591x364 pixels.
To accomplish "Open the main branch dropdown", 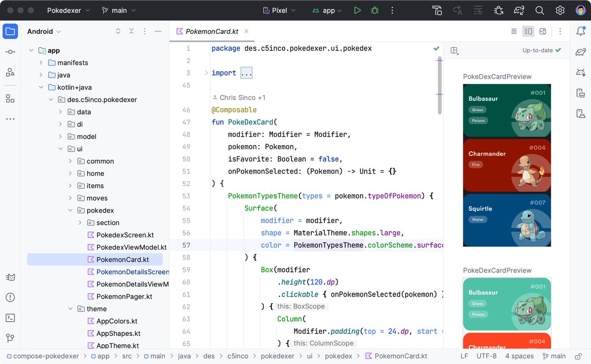I will (119, 10).
